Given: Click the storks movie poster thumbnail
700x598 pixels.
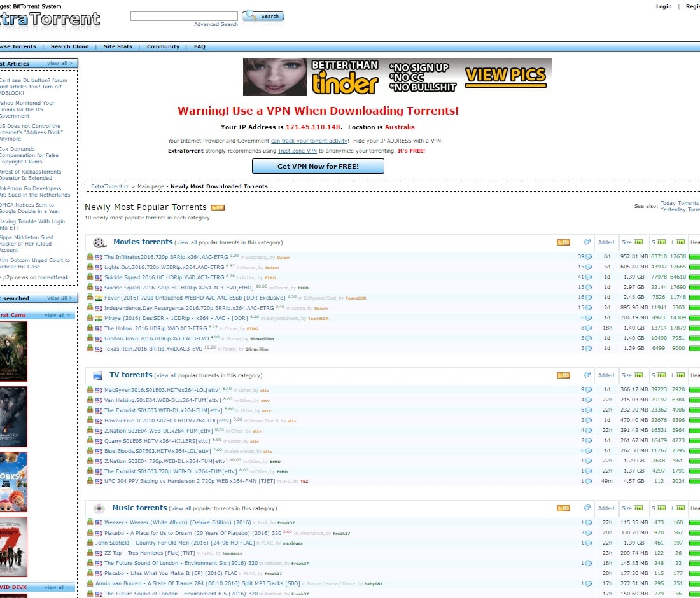Looking at the screenshot, I should tap(13, 482).
